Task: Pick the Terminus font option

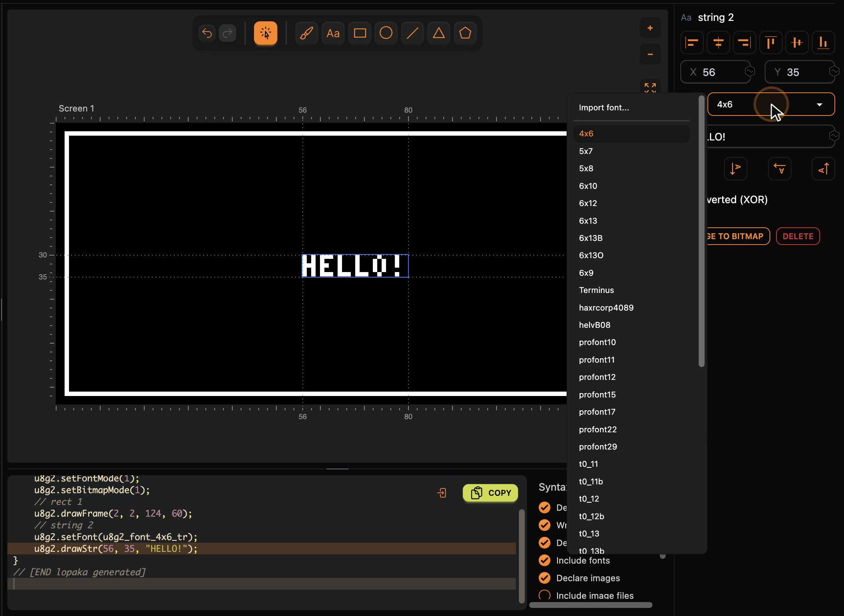Action: coord(631,290)
